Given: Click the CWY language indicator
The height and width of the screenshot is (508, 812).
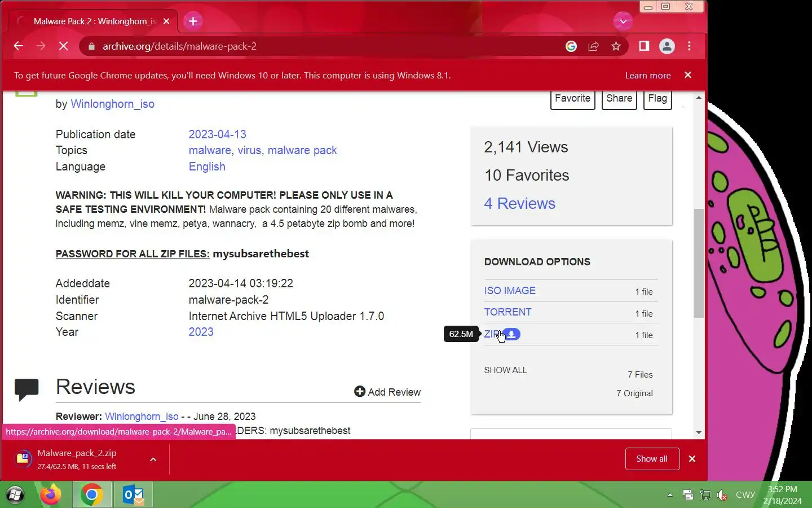Looking at the screenshot, I should (x=745, y=495).
